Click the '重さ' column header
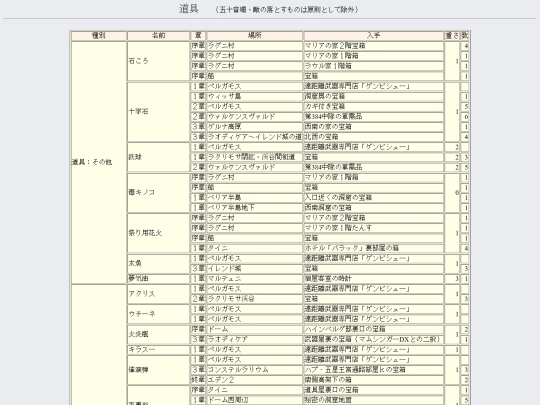This screenshot has height=405, width=540. point(452,35)
